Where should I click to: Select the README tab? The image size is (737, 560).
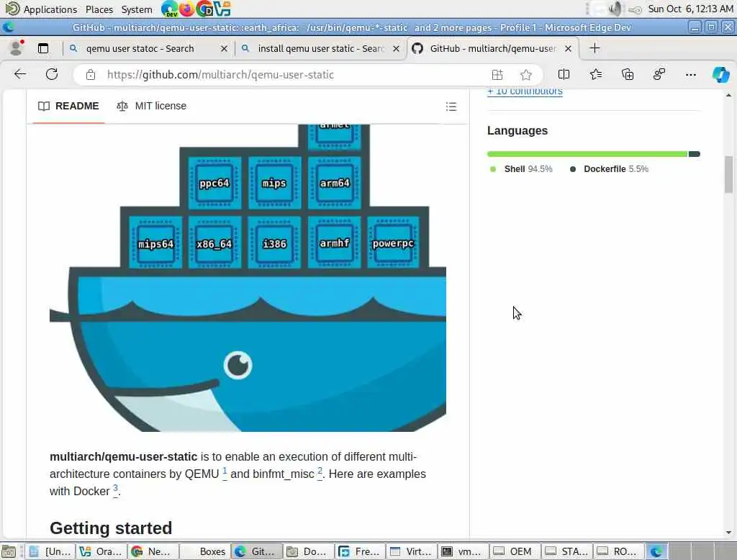(x=68, y=107)
